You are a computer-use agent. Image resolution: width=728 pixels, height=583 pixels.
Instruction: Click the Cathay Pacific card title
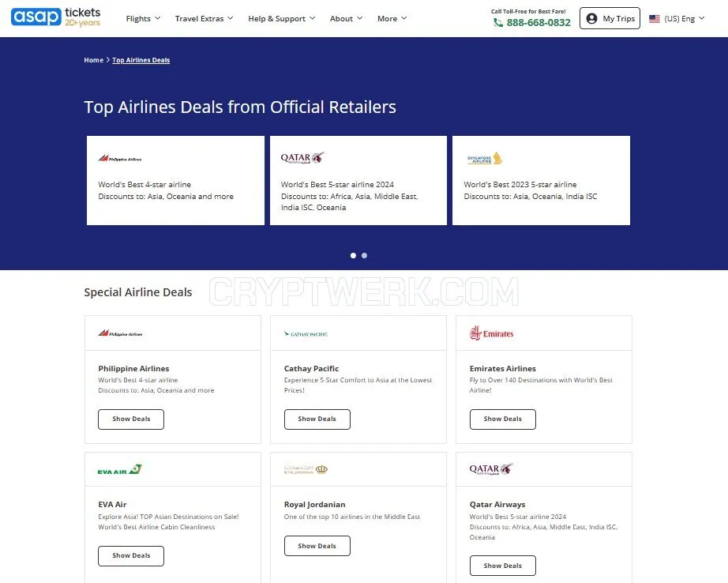pyautogui.click(x=312, y=368)
